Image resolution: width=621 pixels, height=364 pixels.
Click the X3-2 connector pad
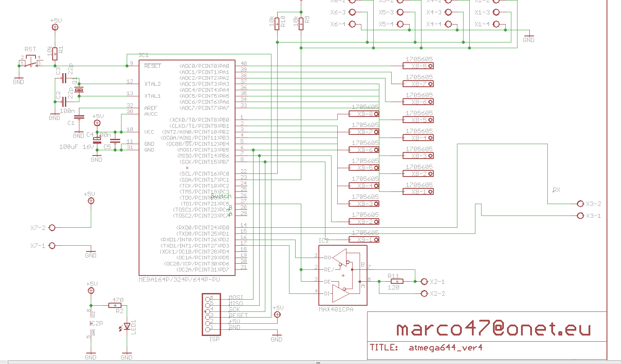point(580,203)
